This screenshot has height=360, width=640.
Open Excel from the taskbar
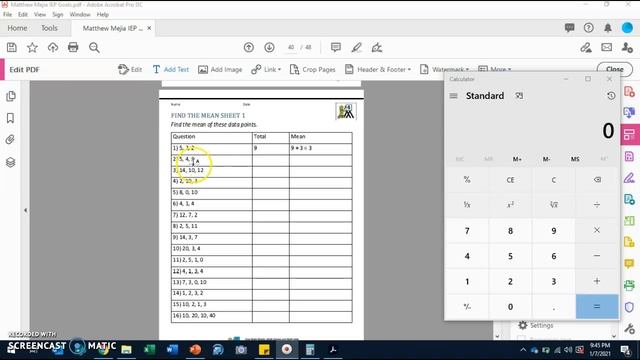coord(149,350)
